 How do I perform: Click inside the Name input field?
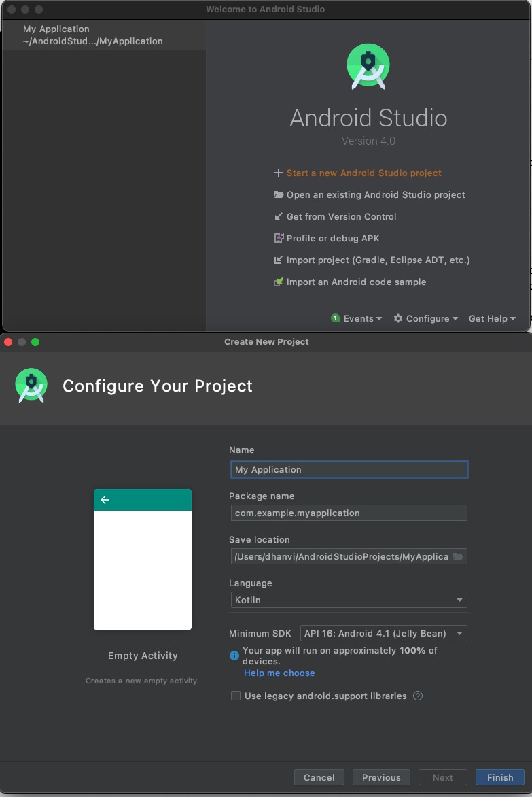tap(349, 469)
